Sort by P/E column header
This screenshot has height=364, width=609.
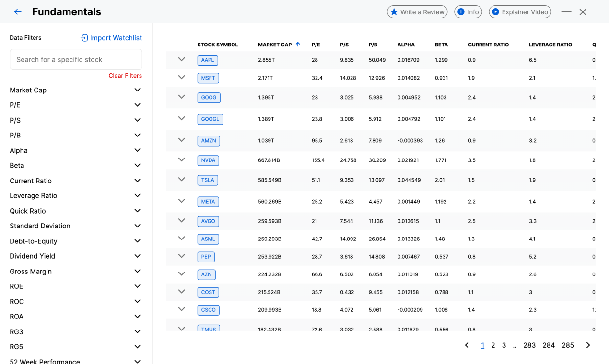click(x=316, y=45)
